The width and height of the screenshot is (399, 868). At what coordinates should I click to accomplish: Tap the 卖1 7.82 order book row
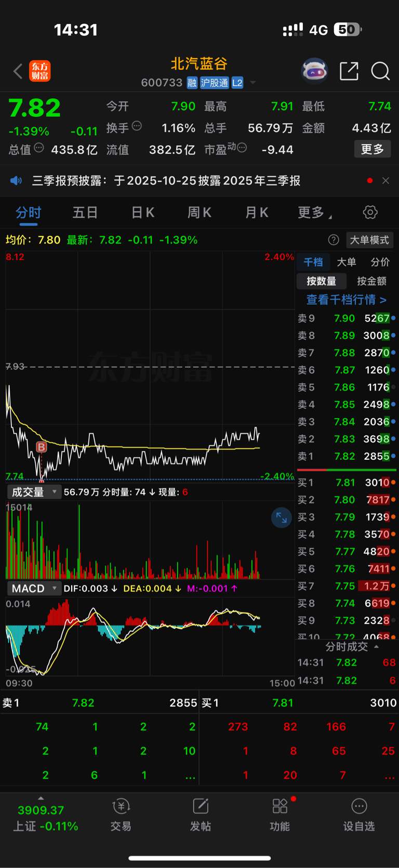pyautogui.click(x=347, y=457)
